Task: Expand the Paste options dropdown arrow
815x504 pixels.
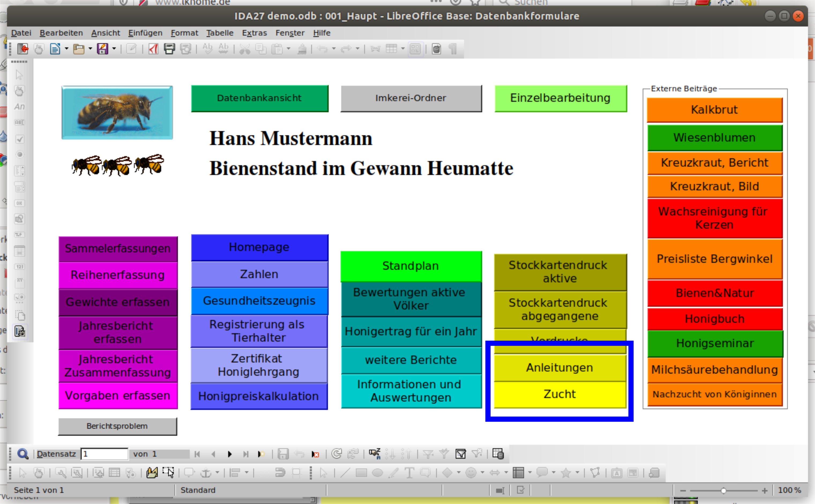Action: [288, 49]
